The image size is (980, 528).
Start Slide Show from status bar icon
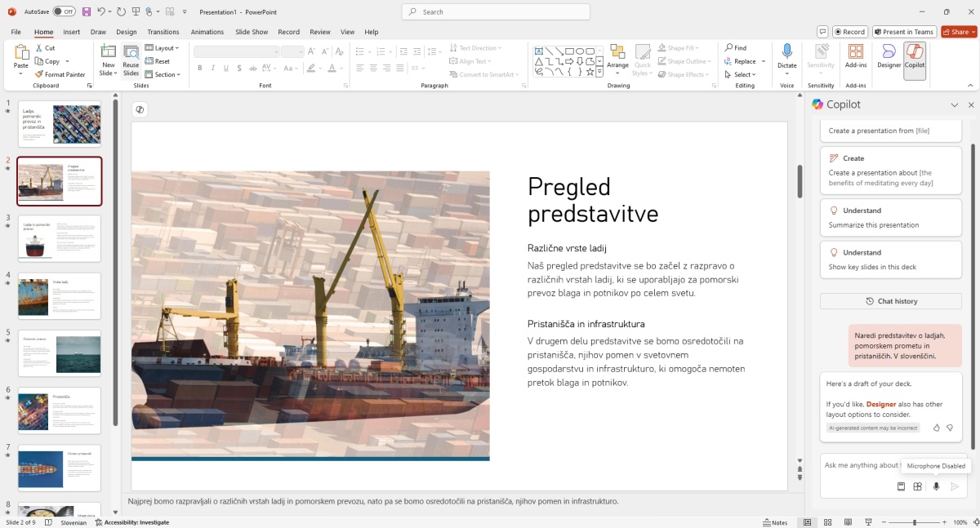(869, 522)
